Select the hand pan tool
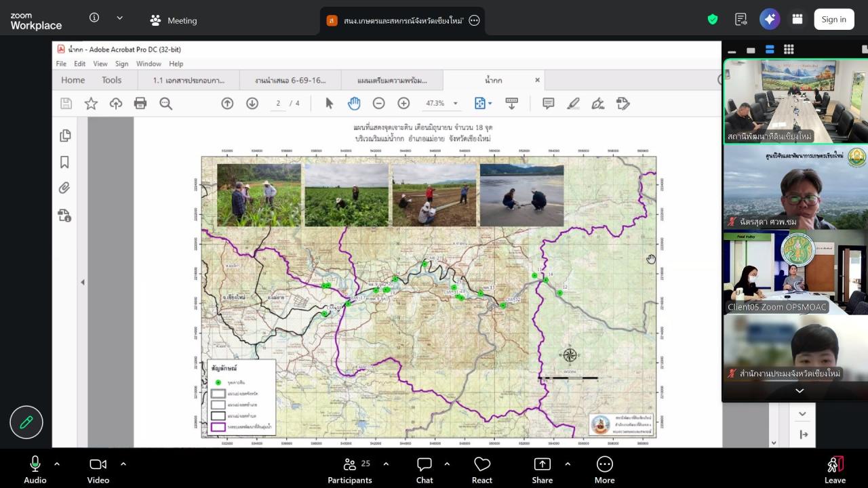The height and width of the screenshot is (488, 868). (354, 104)
